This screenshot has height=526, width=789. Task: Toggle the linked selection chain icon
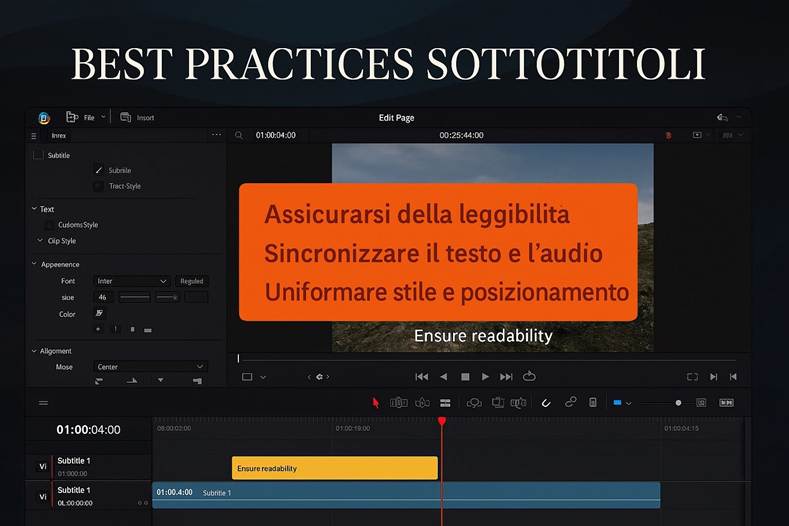(570, 402)
